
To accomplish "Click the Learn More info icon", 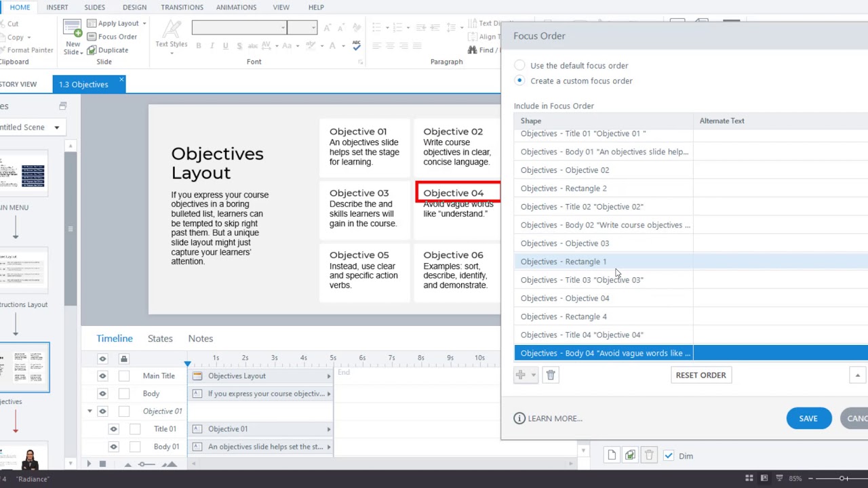I will click(x=519, y=418).
